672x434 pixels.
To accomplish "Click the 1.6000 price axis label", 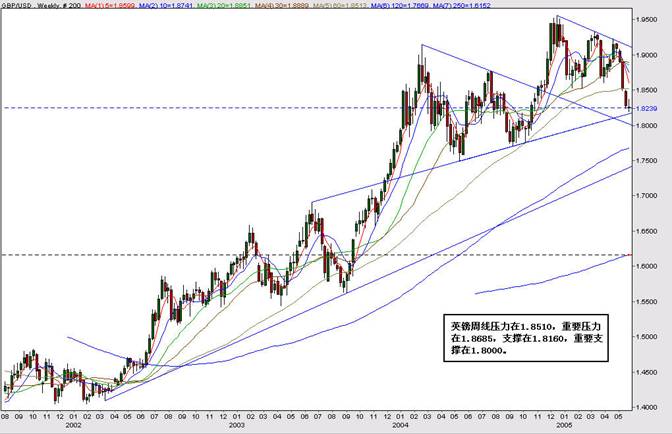I will 647,266.
